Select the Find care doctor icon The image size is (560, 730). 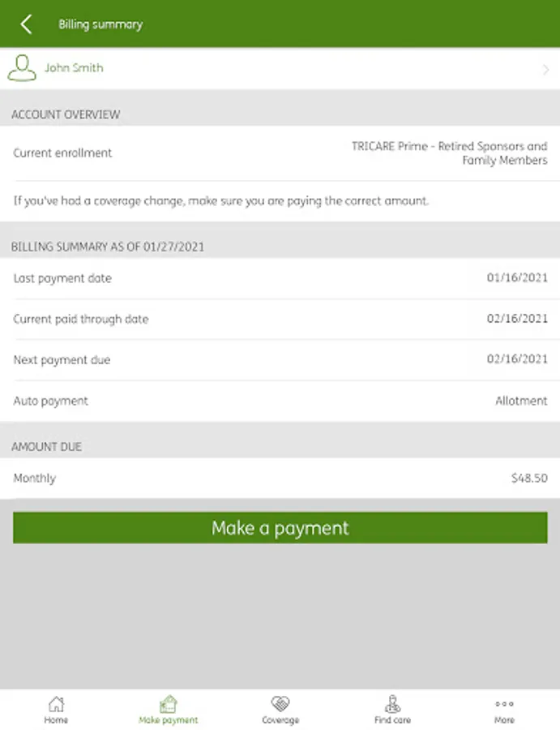click(x=392, y=704)
